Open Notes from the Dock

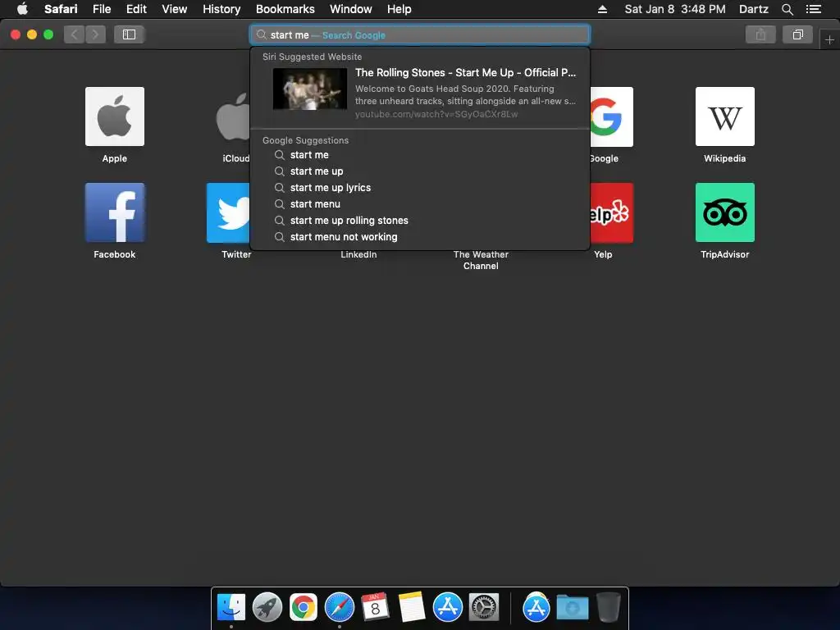point(412,607)
